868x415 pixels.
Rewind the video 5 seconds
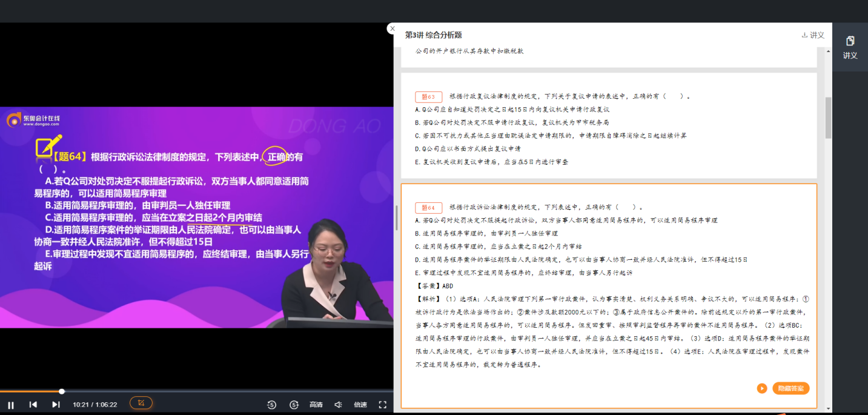click(x=271, y=404)
